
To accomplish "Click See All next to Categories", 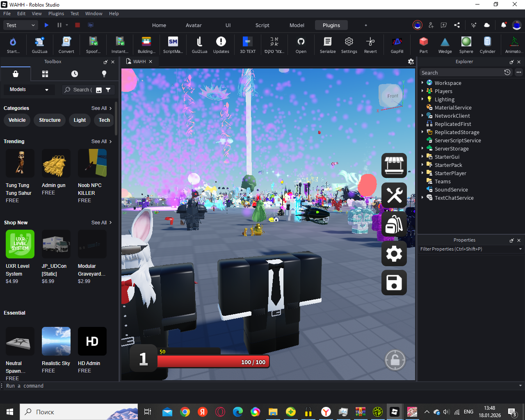I will (101, 108).
